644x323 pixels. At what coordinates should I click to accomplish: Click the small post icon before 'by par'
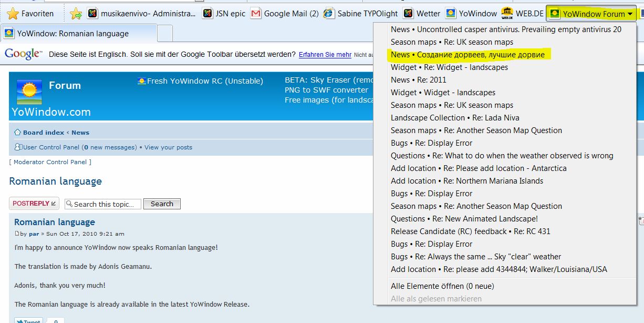point(17,234)
